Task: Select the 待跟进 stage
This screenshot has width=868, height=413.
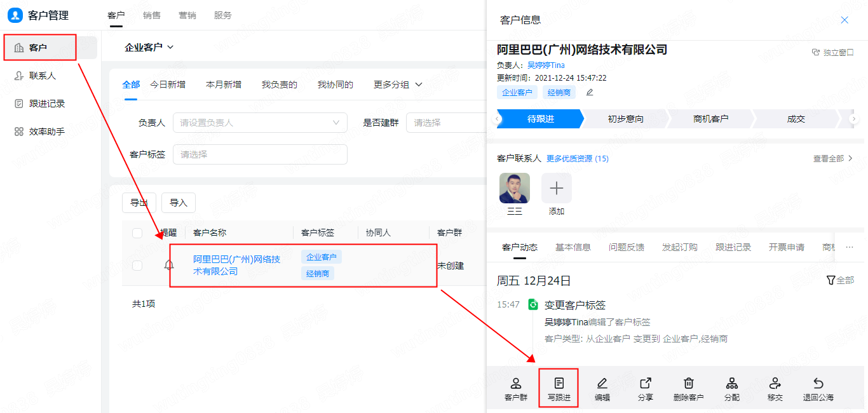Action: (x=541, y=119)
